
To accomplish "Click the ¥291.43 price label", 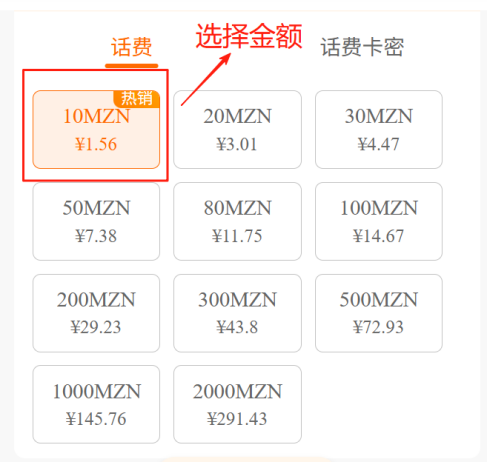I will click(237, 419).
